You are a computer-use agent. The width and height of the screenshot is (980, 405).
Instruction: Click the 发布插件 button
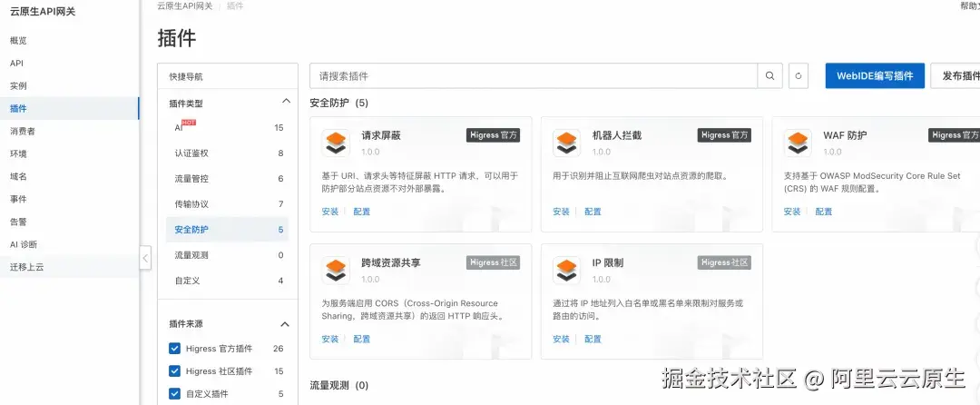956,75
